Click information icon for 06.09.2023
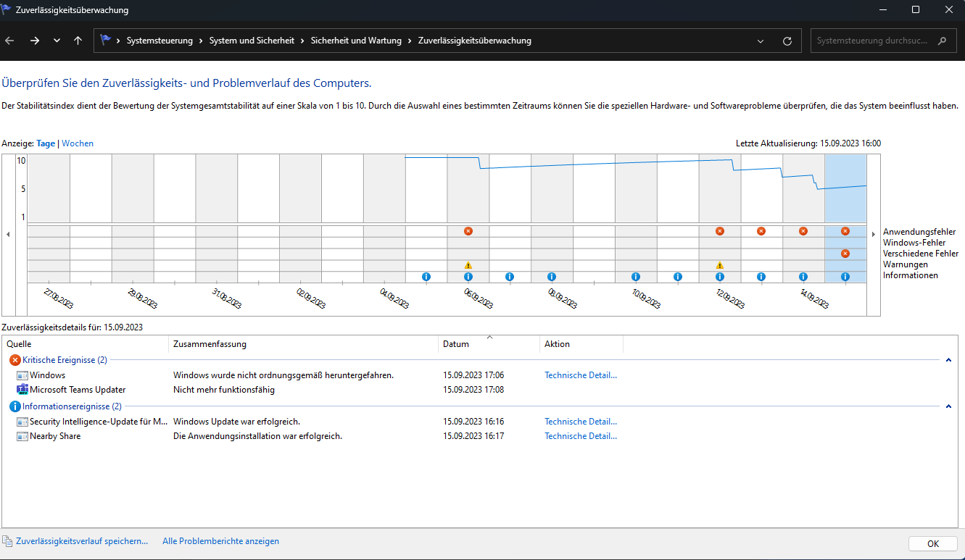 468,277
